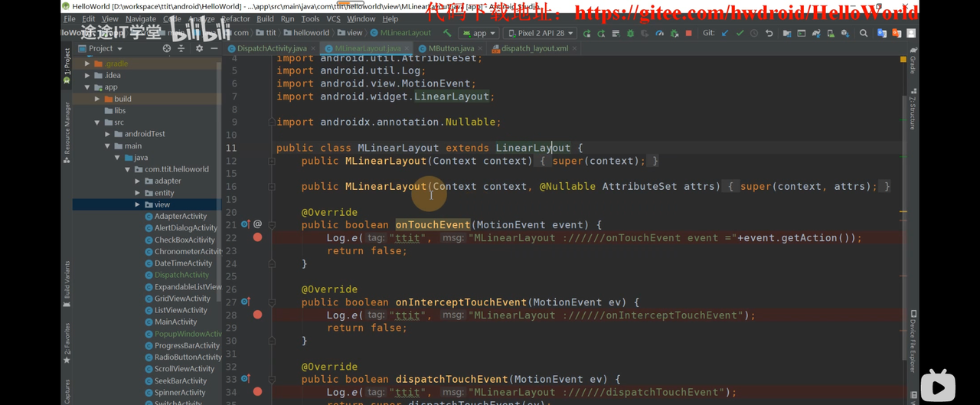This screenshot has width=980, height=405.
Task: Open the Device File Explorer sidebar
Action: click(913, 341)
